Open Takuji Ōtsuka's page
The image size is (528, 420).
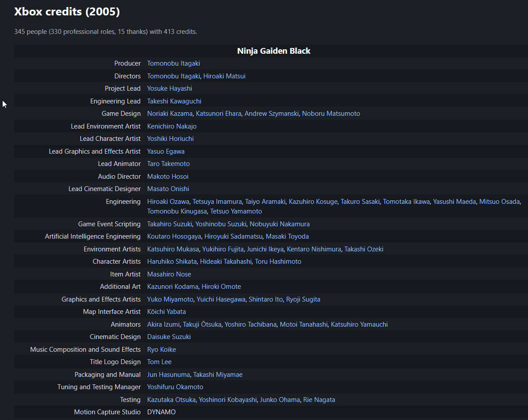[202, 324]
